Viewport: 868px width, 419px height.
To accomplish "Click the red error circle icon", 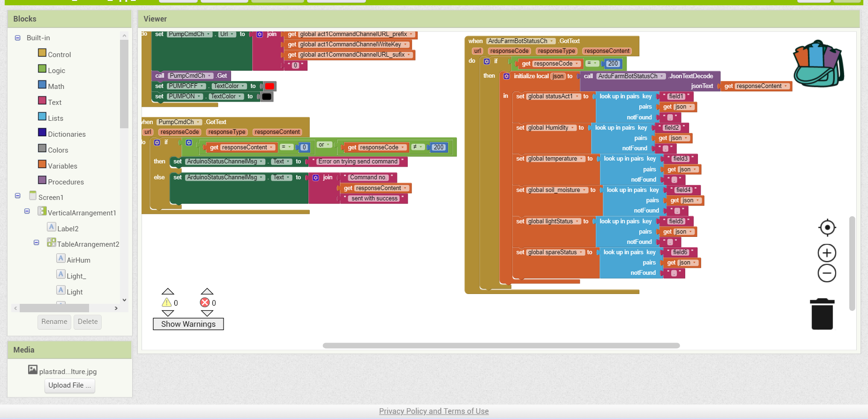I will [205, 302].
